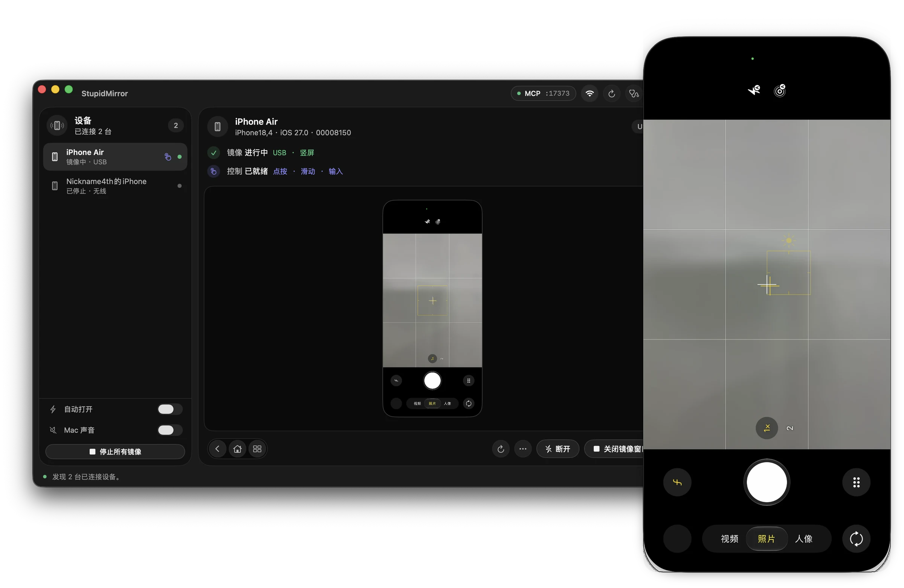Click the 点按 control label
This screenshot has width=904, height=588.
[x=280, y=172]
